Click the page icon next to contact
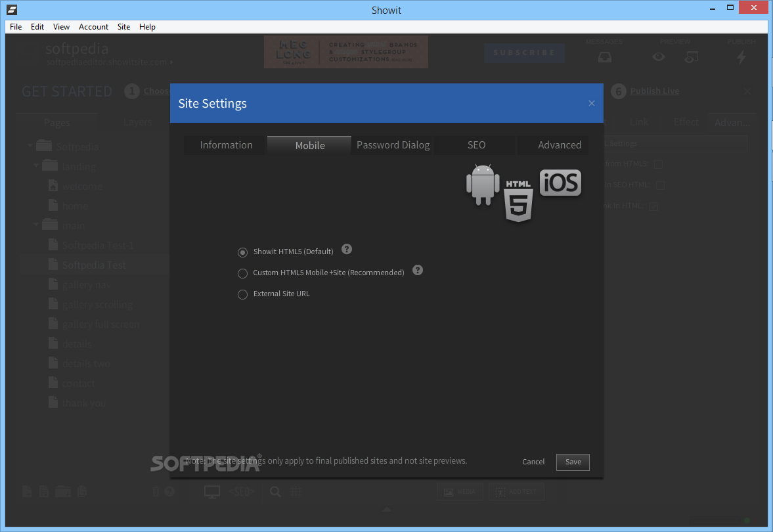Viewport: 773px width, 532px height. (x=53, y=383)
